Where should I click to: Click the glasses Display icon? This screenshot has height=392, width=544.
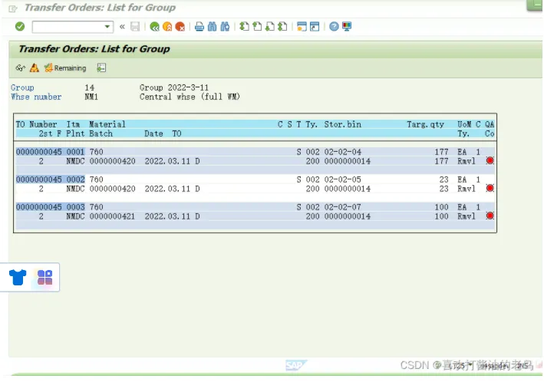point(21,68)
